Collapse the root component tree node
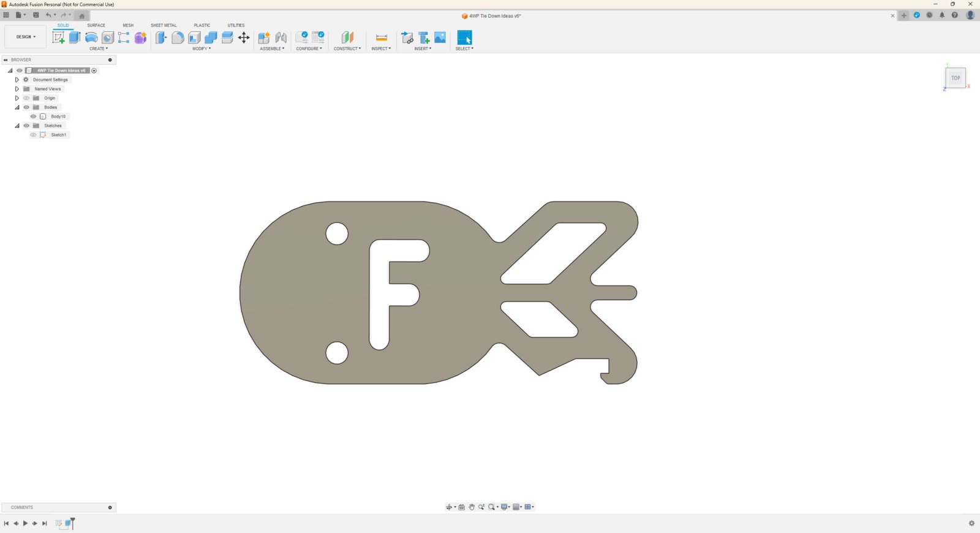 pos(10,70)
